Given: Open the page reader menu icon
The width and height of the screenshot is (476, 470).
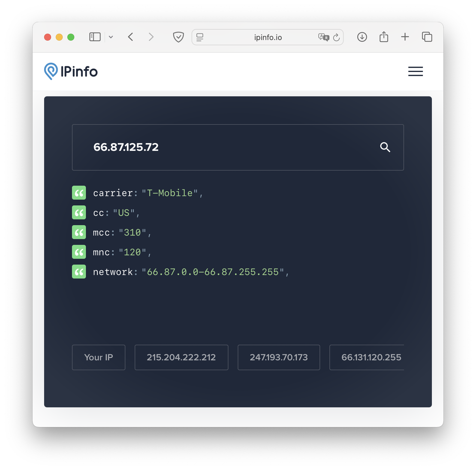Looking at the screenshot, I should 200,37.
